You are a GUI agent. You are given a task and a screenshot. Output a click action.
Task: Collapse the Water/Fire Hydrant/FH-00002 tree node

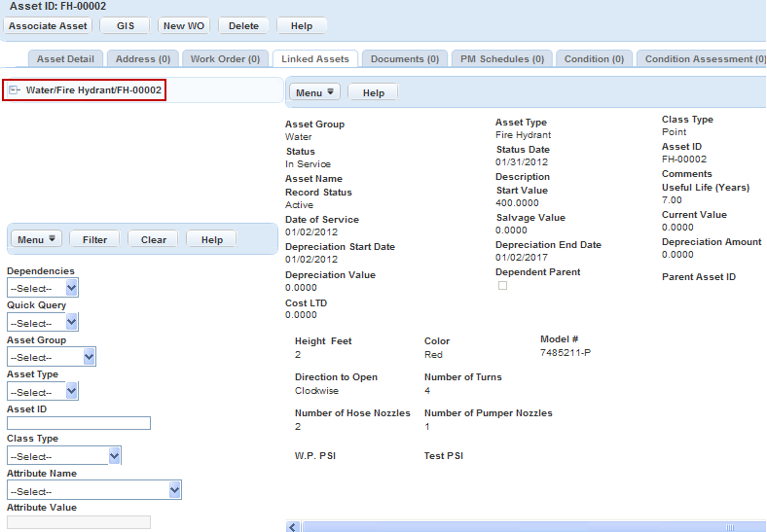tap(14, 90)
